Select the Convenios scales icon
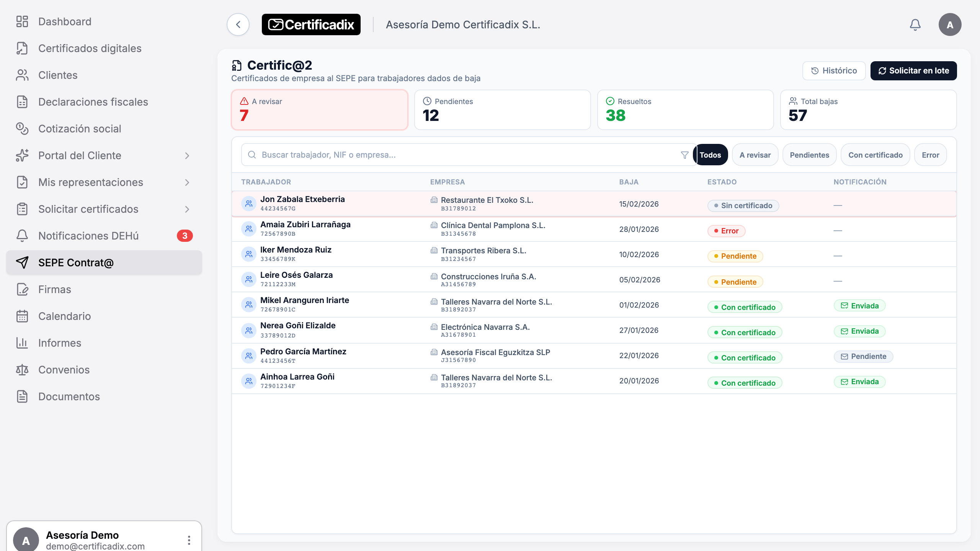This screenshot has height=551, width=980. click(x=22, y=370)
